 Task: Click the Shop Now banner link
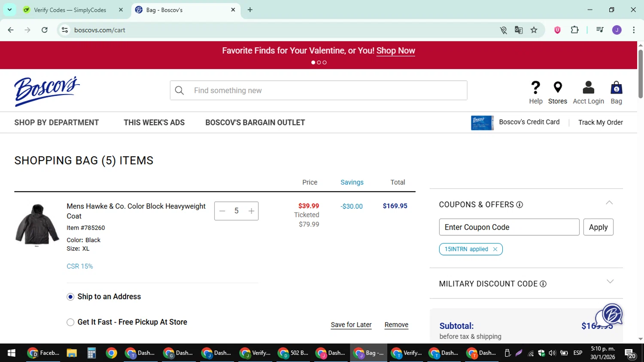[x=395, y=51]
